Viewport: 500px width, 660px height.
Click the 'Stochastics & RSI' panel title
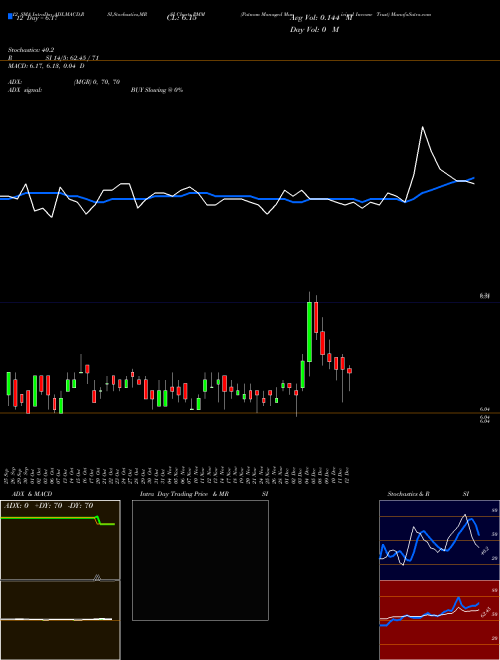click(428, 494)
